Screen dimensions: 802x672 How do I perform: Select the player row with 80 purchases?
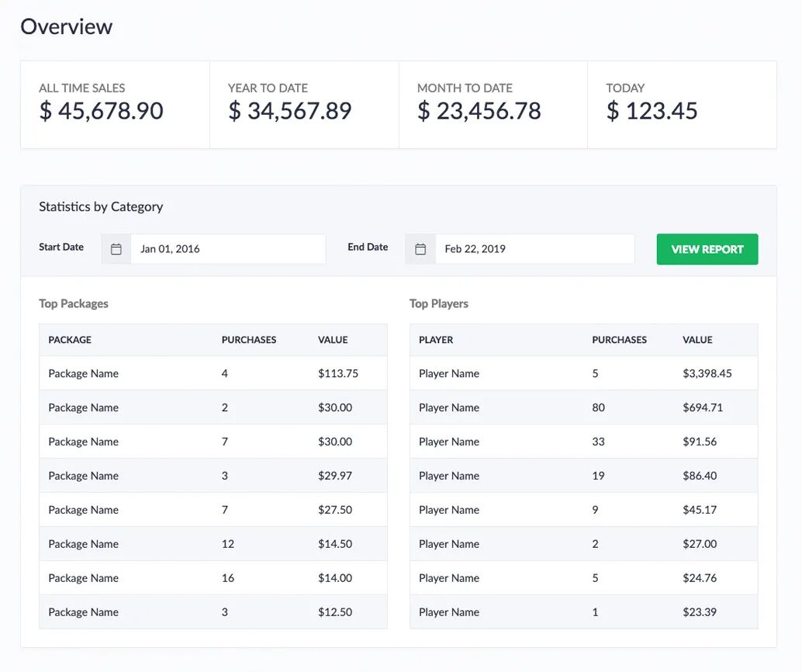click(583, 407)
